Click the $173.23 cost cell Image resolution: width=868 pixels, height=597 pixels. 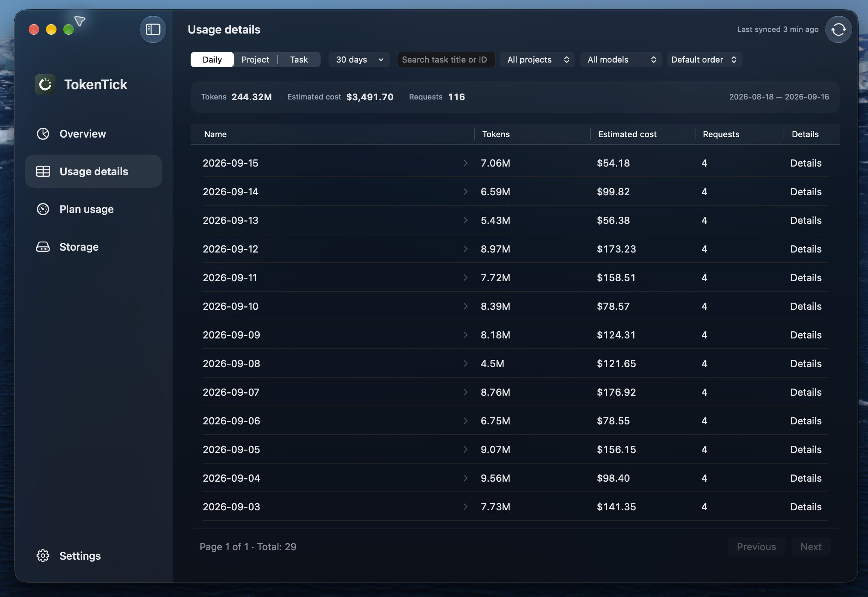[x=616, y=249]
